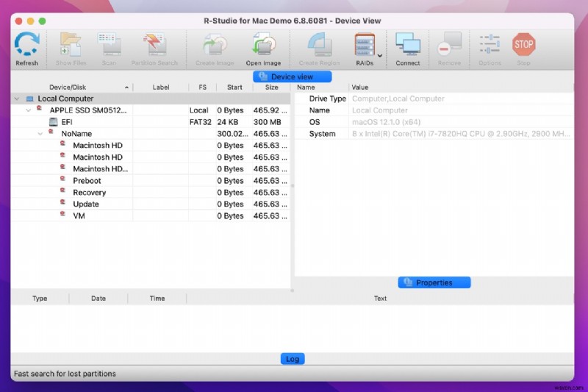Click the Stop sign icon

[x=523, y=45]
